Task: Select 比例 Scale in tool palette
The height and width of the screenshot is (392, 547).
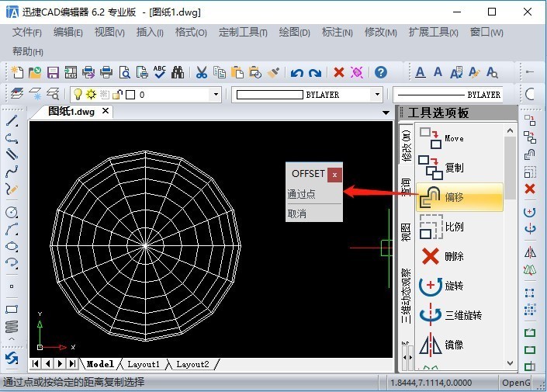Action: click(459, 227)
